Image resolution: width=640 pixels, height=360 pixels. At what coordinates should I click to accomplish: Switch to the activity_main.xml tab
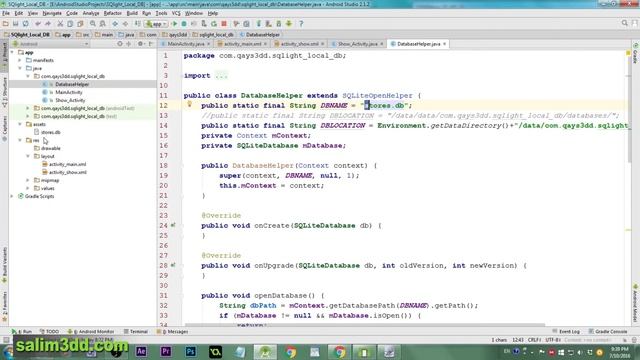click(x=242, y=44)
